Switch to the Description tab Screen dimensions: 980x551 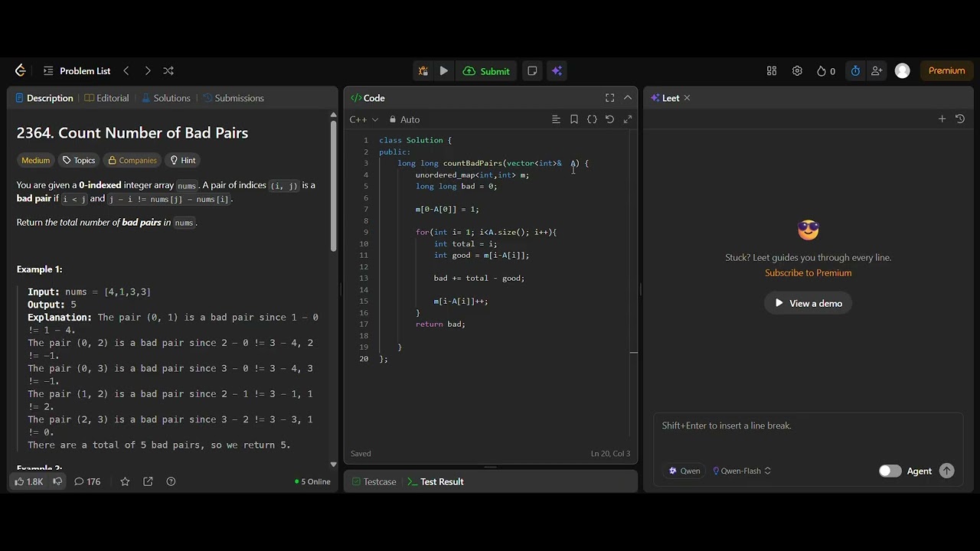point(44,98)
